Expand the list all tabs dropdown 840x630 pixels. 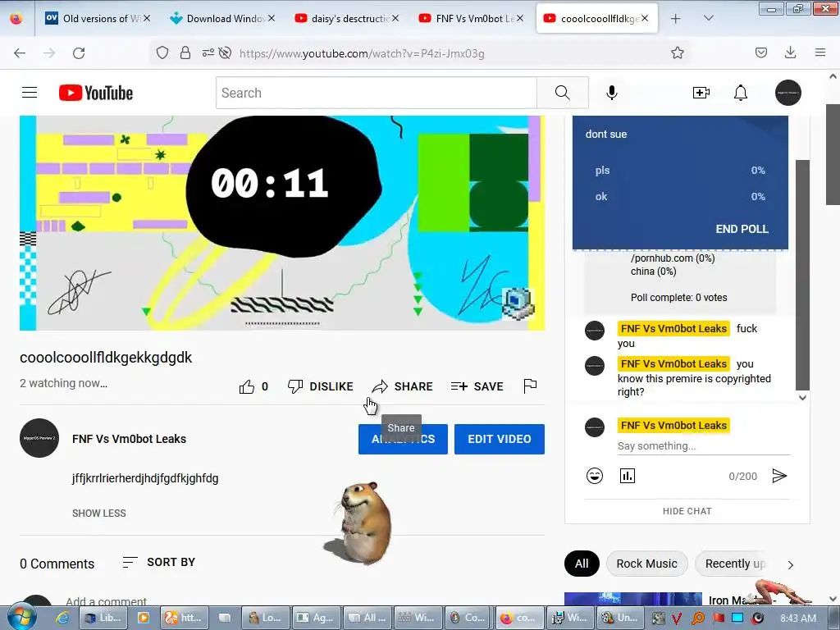(x=708, y=19)
